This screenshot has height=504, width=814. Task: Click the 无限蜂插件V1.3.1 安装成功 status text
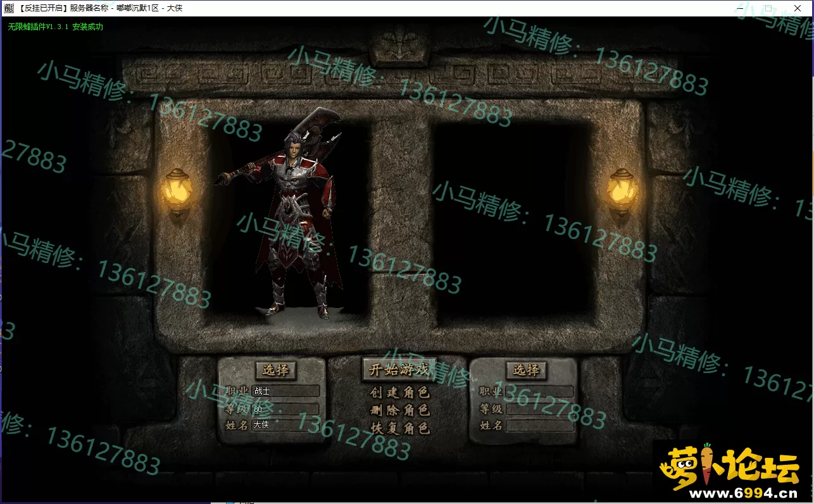[56, 27]
